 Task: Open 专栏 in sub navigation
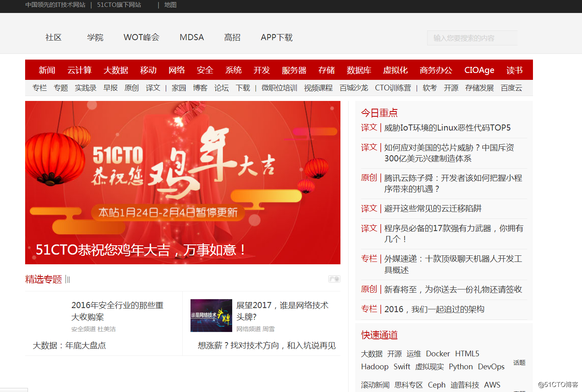tap(40, 88)
